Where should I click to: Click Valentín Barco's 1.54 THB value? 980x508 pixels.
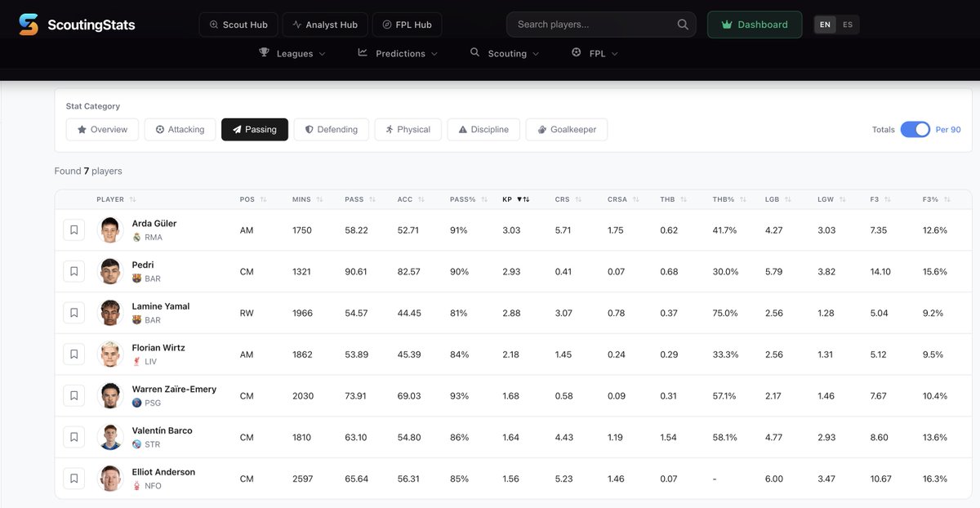point(669,437)
